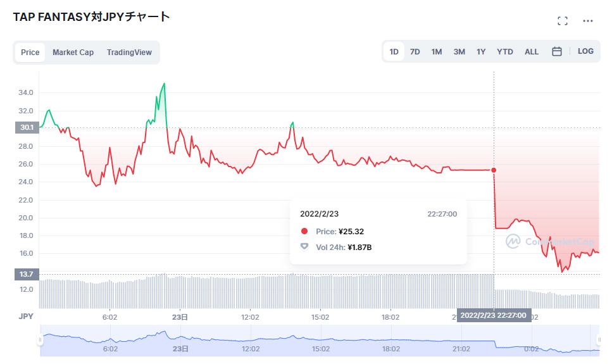Screen dimensions: 612x364
Task: Select the 1D time range
Action: point(394,51)
